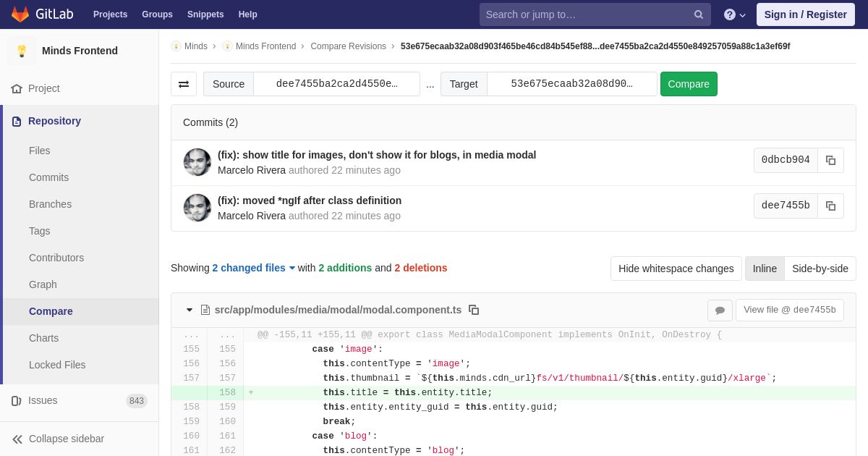
Task: Click Collapse sidebar label
Action: pos(67,439)
